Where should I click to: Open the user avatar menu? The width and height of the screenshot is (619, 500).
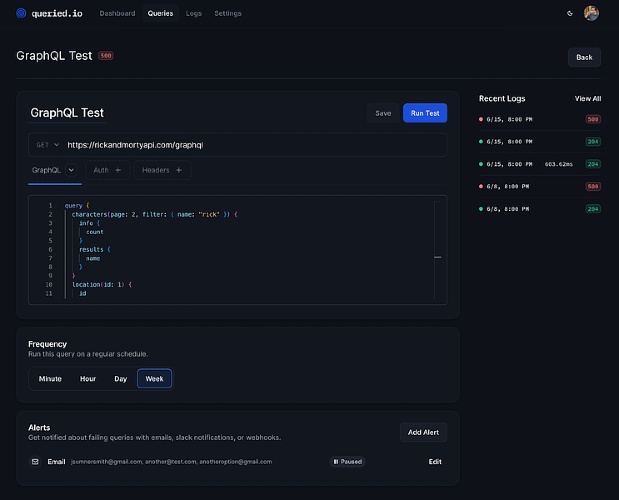point(591,13)
